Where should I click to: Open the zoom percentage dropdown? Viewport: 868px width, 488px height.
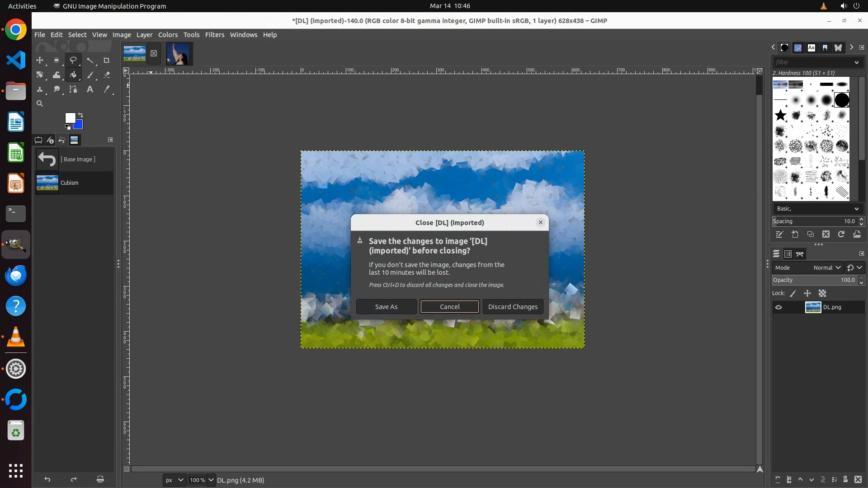[x=211, y=480]
